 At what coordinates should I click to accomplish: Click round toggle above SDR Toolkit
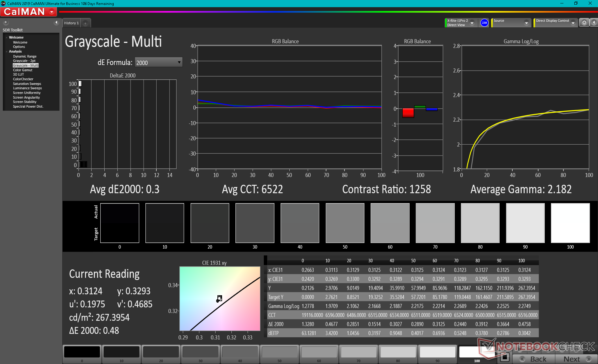[x=6, y=23]
